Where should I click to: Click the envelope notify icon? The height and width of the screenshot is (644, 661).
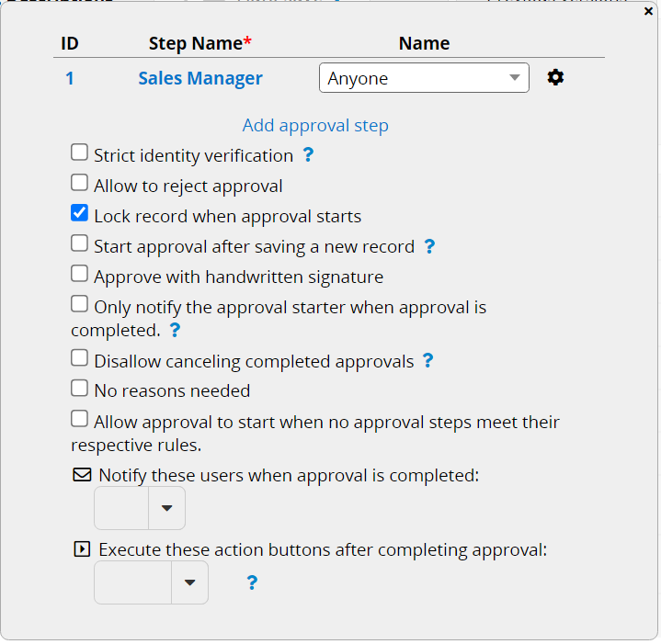click(x=82, y=474)
